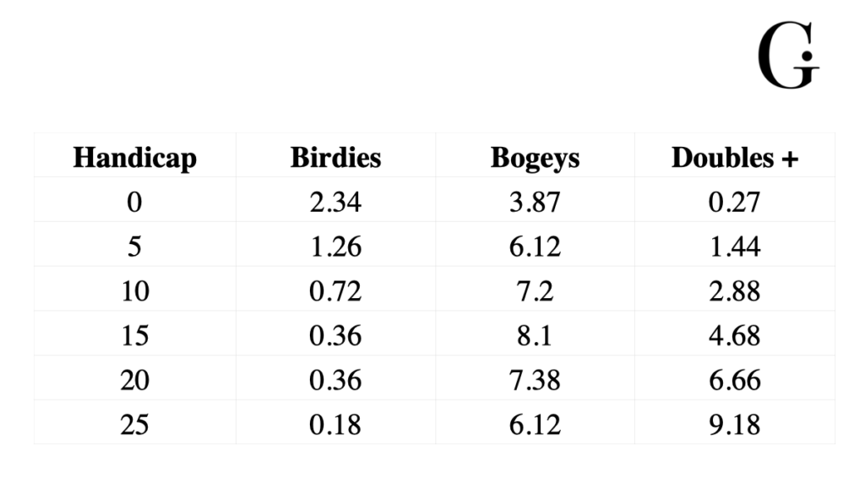Click the handicap 5 row label

(x=134, y=247)
